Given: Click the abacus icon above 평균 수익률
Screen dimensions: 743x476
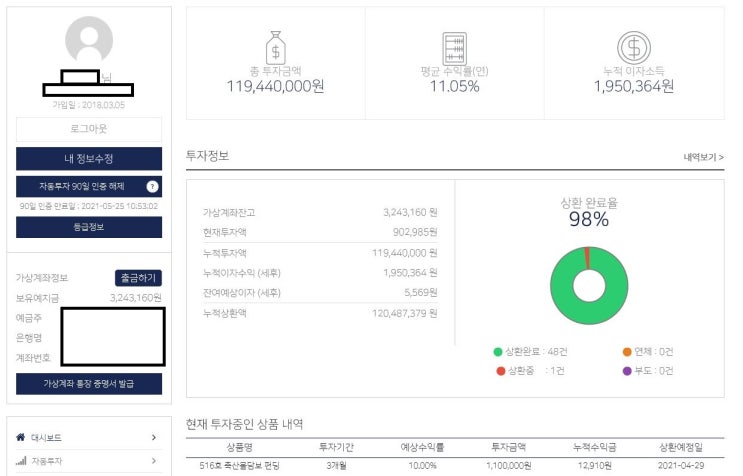Looking at the screenshot, I should pyautogui.click(x=454, y=48).
